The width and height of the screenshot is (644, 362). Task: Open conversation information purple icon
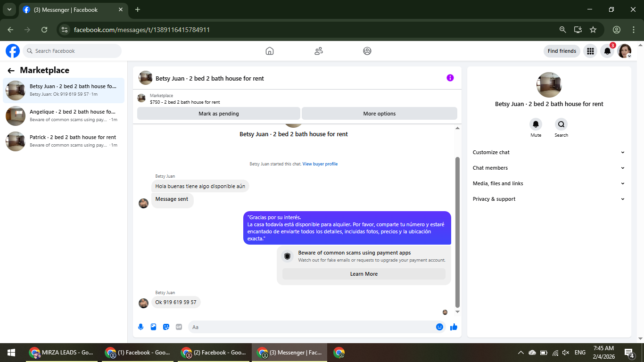point(450,78)
